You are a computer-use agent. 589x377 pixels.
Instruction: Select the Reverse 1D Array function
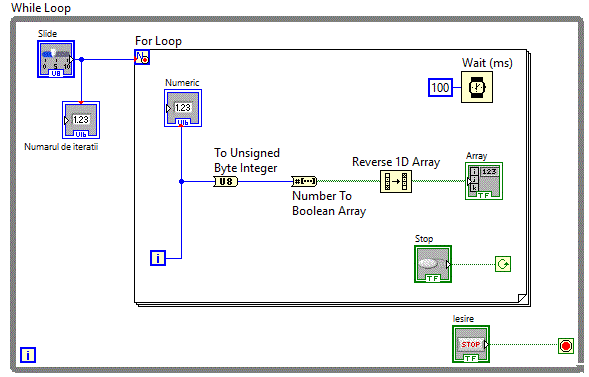click(x=396, y=181)
